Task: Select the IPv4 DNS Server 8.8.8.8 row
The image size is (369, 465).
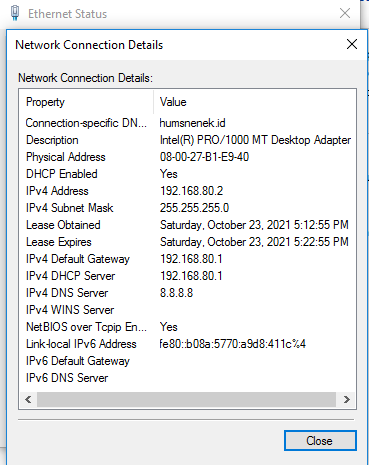Action: (187, 293)
